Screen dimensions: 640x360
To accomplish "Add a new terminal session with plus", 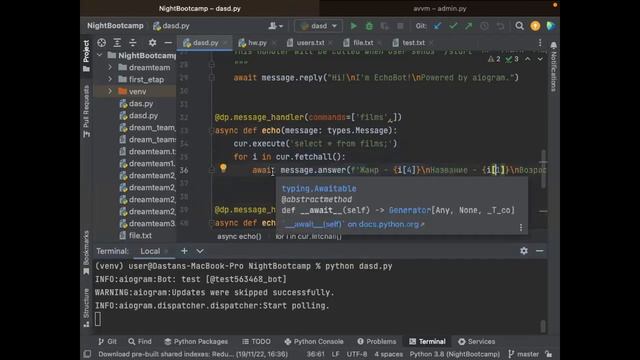I will tap(184, 251).
